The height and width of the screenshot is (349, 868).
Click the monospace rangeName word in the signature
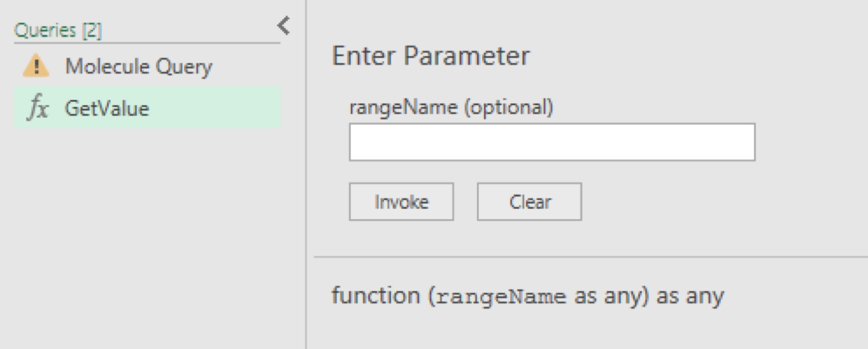pyautogui.click(x=501, y=297)
